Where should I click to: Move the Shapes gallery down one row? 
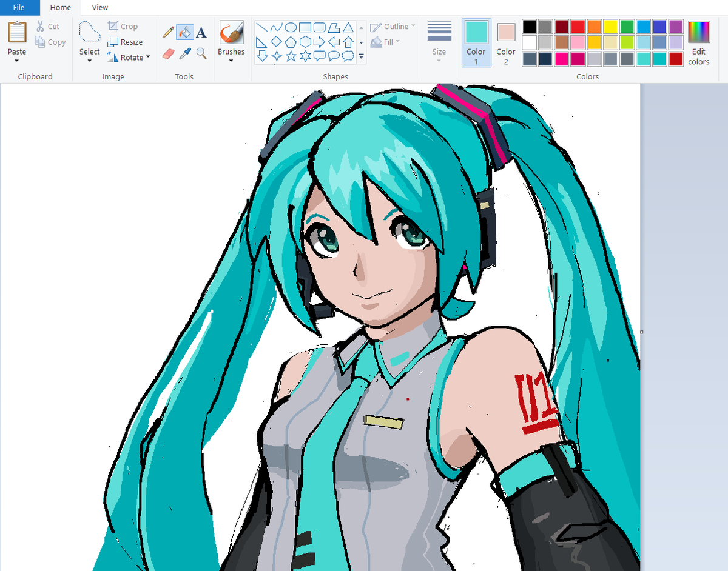click(362, 42)
